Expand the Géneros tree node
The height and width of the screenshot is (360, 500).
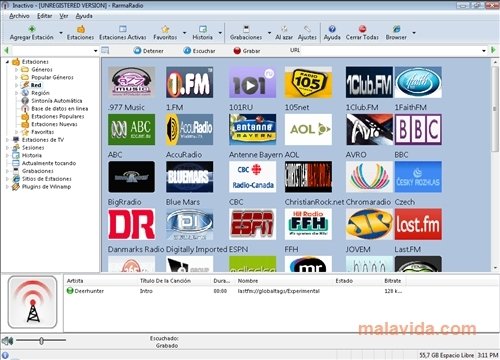click(16, 70)
